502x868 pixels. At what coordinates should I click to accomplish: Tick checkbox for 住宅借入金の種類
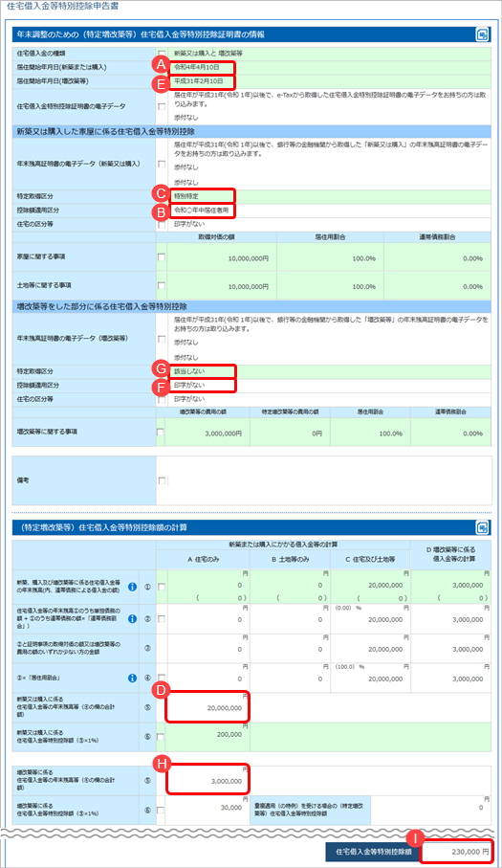point(162,54)
